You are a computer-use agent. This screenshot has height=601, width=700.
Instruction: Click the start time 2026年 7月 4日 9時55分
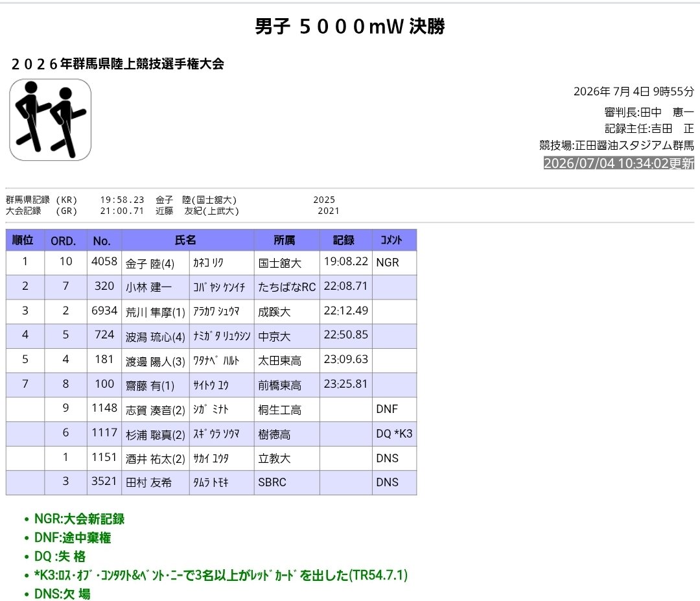point(634,91)
